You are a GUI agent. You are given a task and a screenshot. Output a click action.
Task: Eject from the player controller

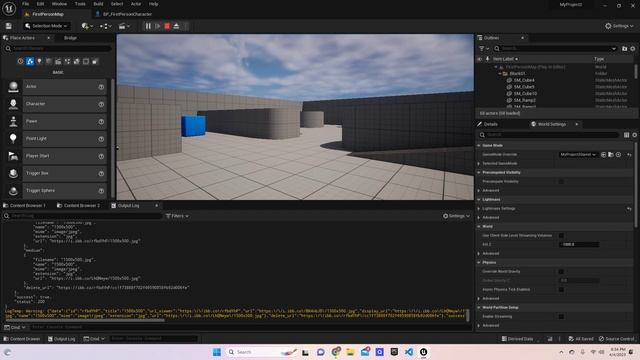(x=176, y=26)
